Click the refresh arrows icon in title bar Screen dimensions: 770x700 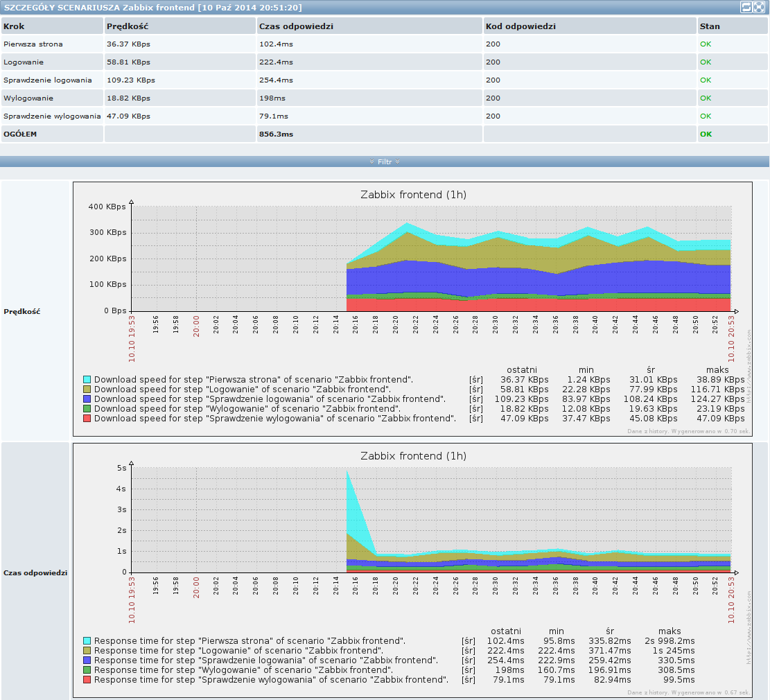[746, 7]
